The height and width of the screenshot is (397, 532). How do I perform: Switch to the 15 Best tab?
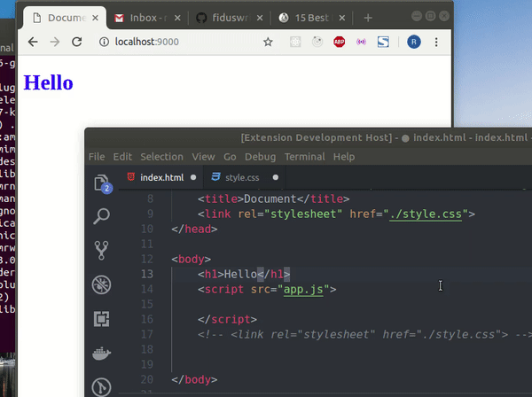(311, 18)
